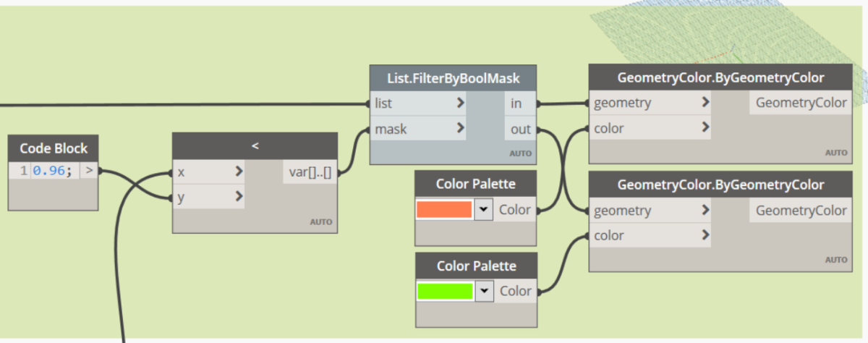Image resolution: width=868 pixels, height=343 pixels.
Task: Click the Code Block output port arrow
Action: point(90,172)
